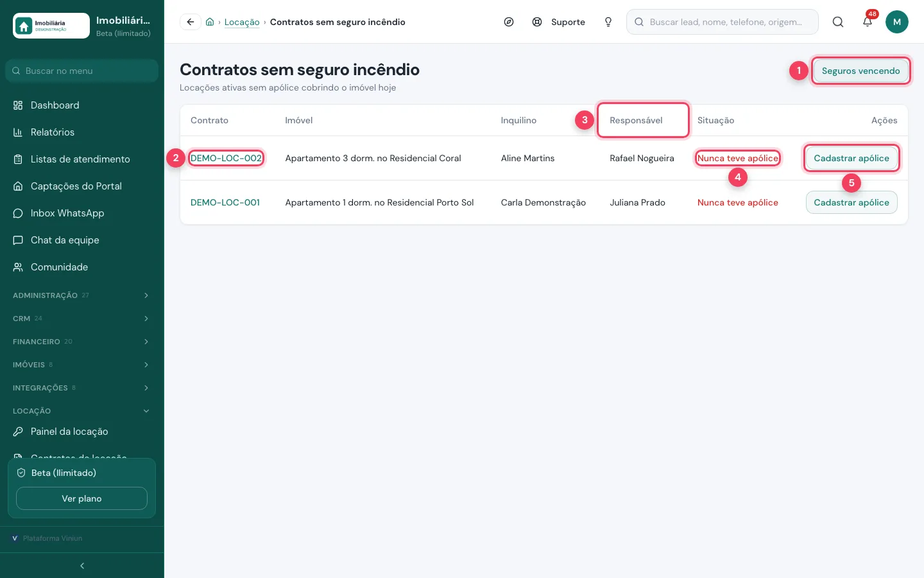Open Relatórios in the sidebar
This screenshot has height=578, width=924.
click(81, 132)
